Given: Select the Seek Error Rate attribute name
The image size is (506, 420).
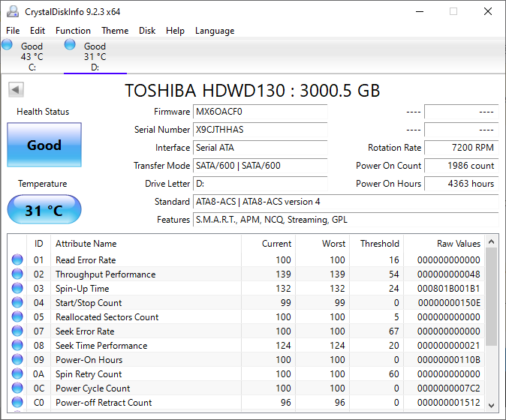Looking at the screenshot, I should (85, 331).
